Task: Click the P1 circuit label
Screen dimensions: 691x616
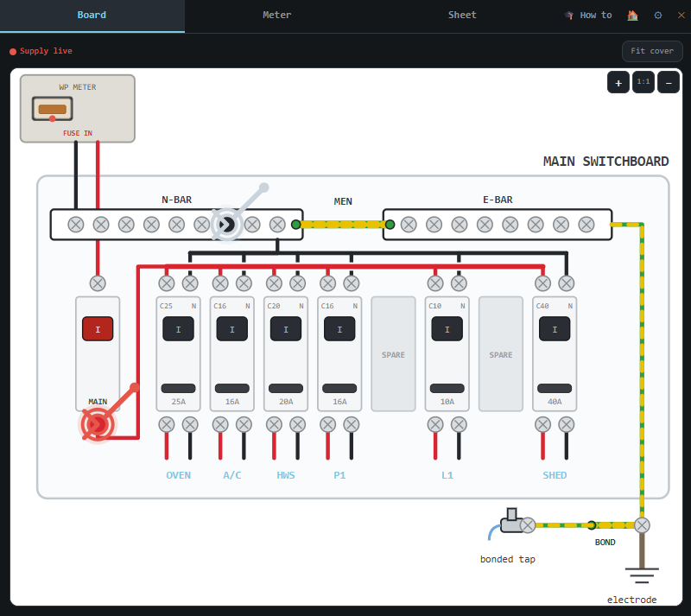Action: 339,475
